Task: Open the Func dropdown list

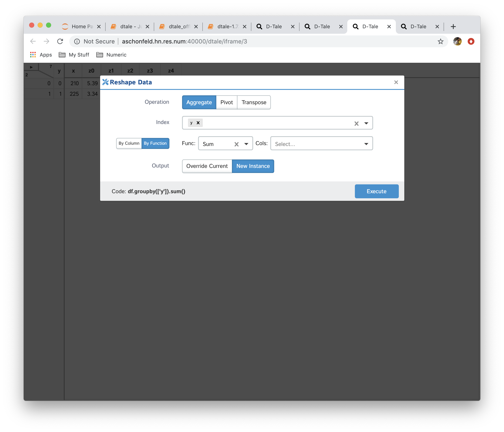Action: (x=246, y=144)
